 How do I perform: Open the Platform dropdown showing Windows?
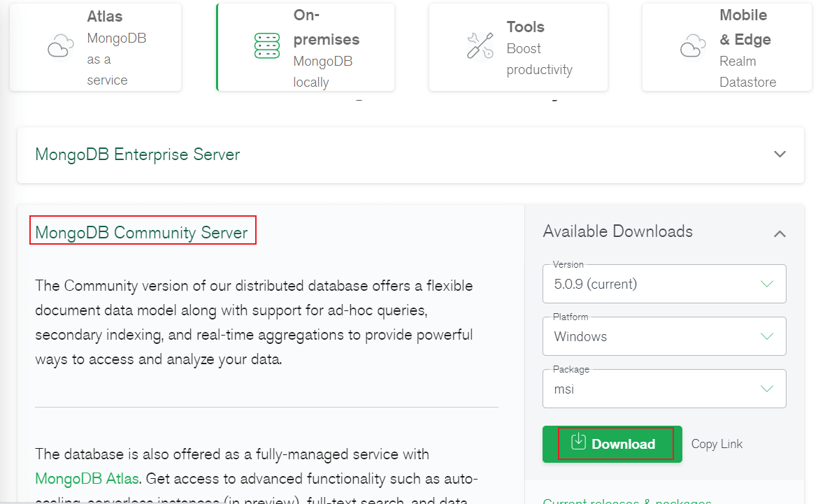pos(664,336)
